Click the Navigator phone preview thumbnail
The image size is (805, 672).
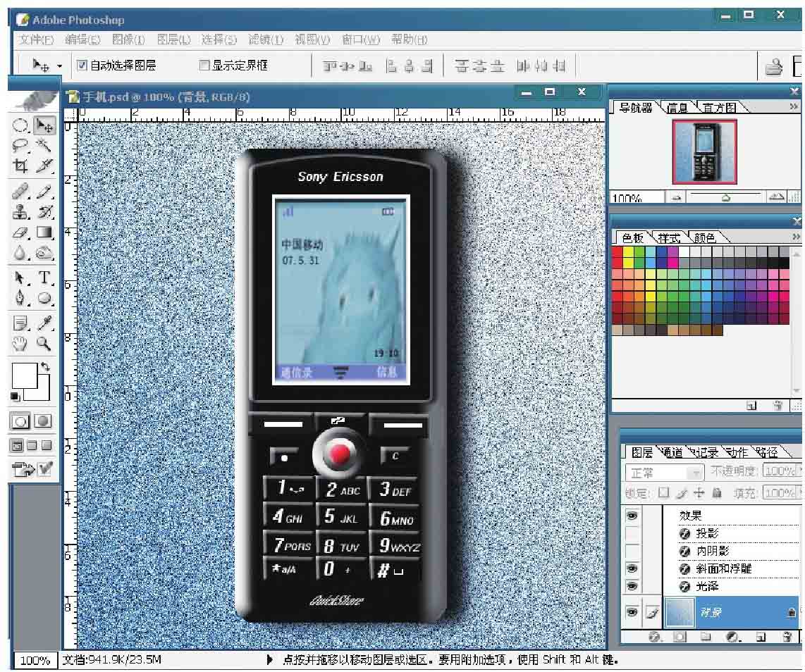tap(704, 152)
